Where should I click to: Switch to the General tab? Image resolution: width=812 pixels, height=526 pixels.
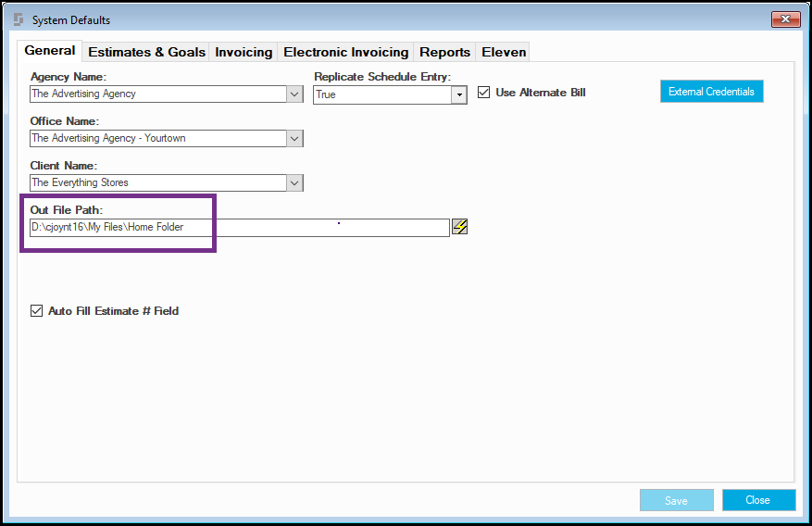[50, 51]
